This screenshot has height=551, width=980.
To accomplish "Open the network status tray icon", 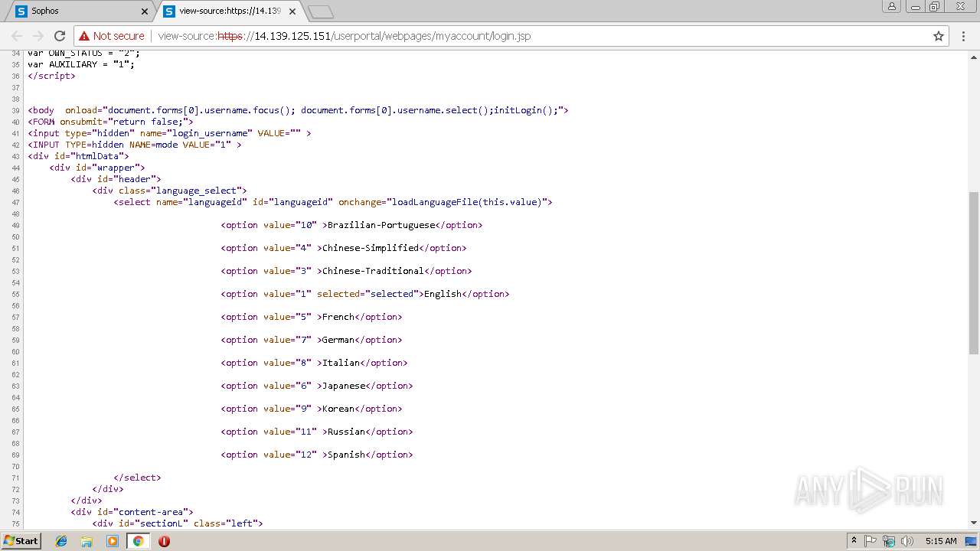I will pyautogui.click(x=889, y=541).
